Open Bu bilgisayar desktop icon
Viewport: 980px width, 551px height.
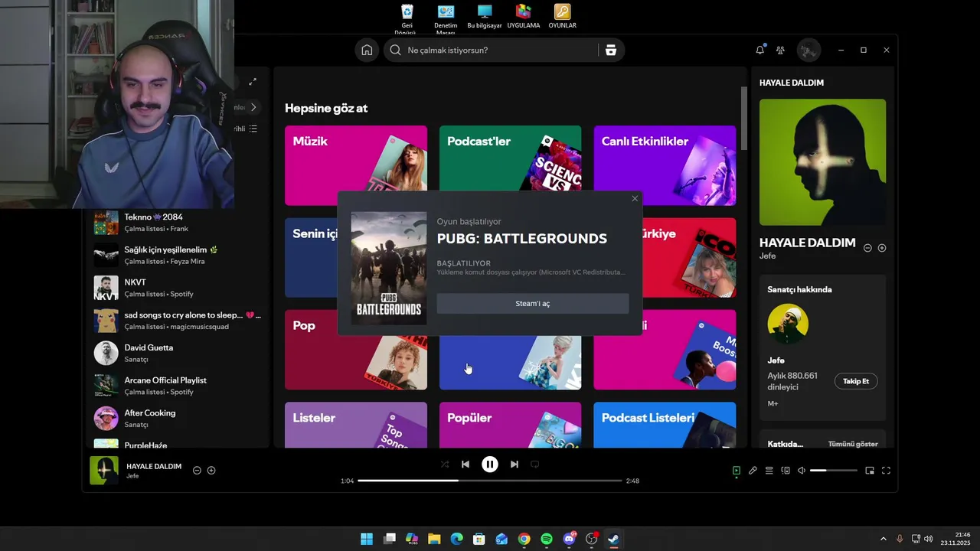coord(485,16)
